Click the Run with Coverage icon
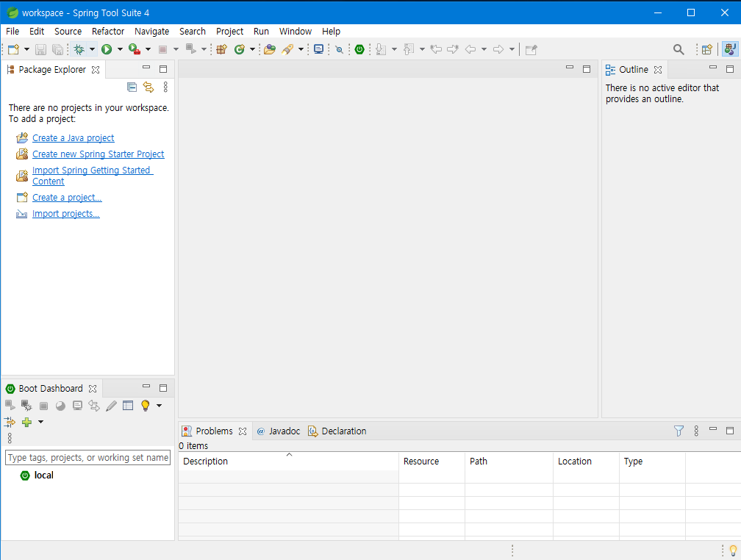Screen dimensions: 741x560 point(135,49)
